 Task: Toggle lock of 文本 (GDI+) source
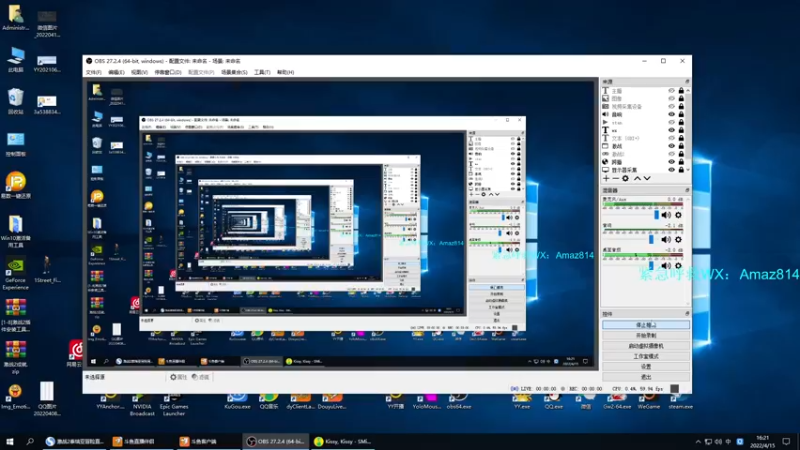click(x=681, y=138)
